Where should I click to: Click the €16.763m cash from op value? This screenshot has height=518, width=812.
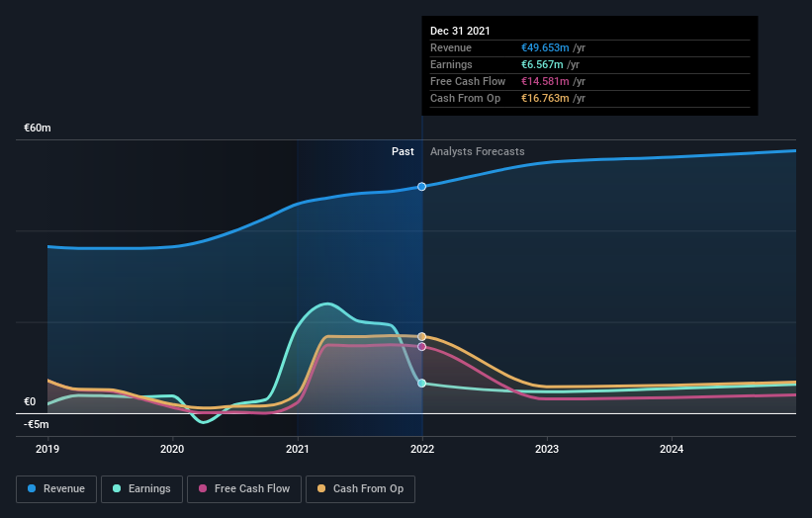pyautogui.click(x=545, y=98)
